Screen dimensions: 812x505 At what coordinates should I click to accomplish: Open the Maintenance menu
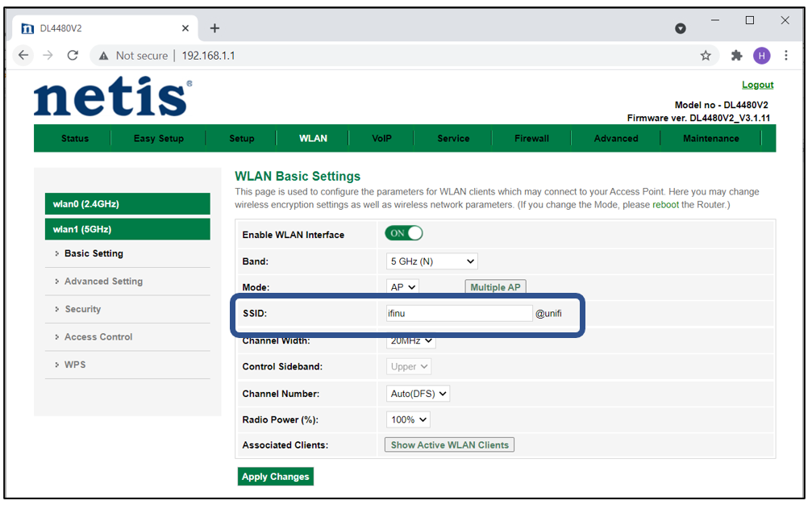(710, 138)
